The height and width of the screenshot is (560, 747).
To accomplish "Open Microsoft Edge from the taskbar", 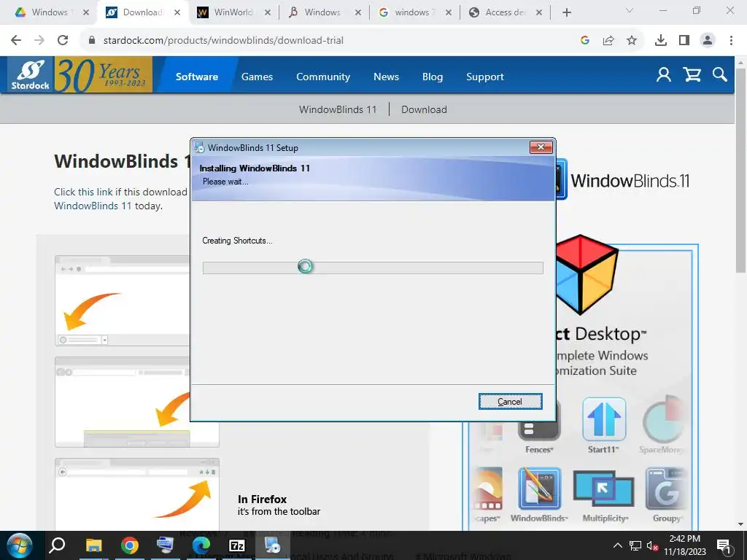I will [201, 545].
